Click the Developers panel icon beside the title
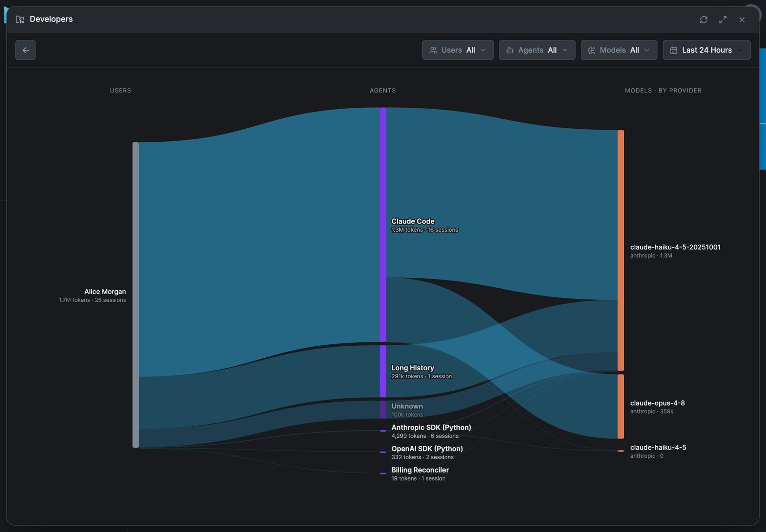The width and height of the screenshot is (766, 532). click(x=20, y=19)
